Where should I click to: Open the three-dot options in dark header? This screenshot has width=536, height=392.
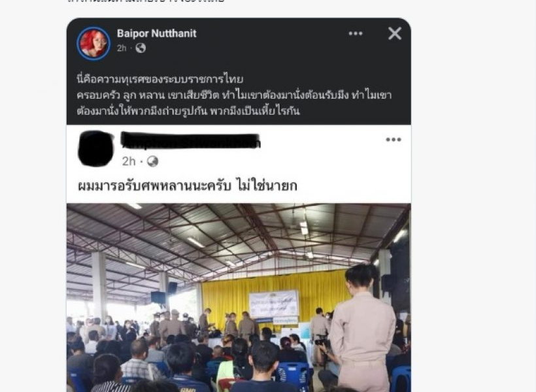pyautogui.click(x=356, y=33)
